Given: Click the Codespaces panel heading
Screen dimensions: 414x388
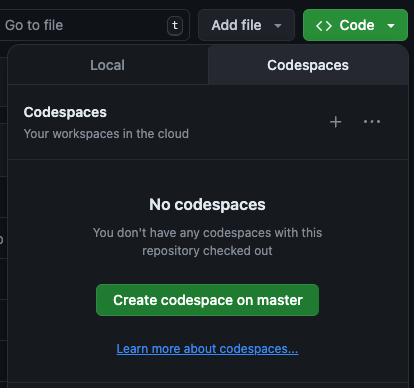Looking at the screenshot, I should 65,112.
